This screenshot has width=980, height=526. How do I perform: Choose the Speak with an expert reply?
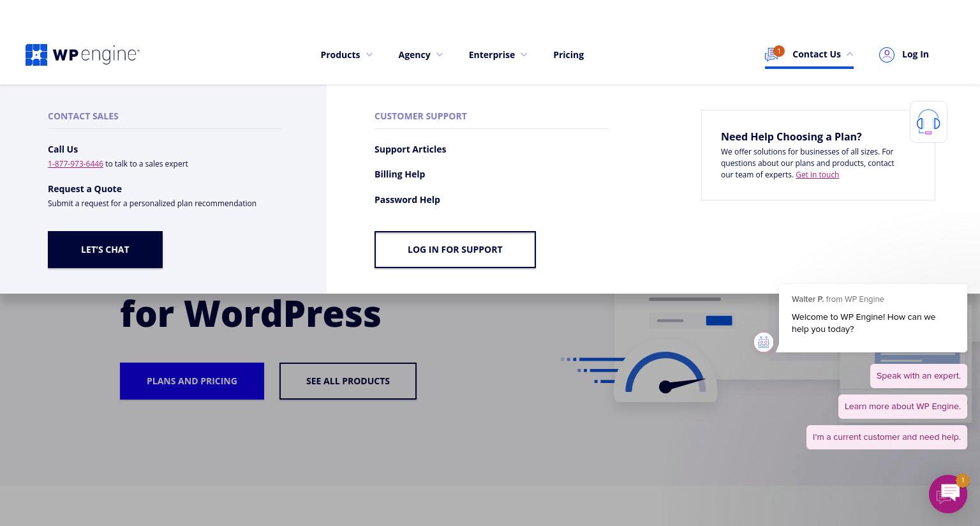pos(919,376)
